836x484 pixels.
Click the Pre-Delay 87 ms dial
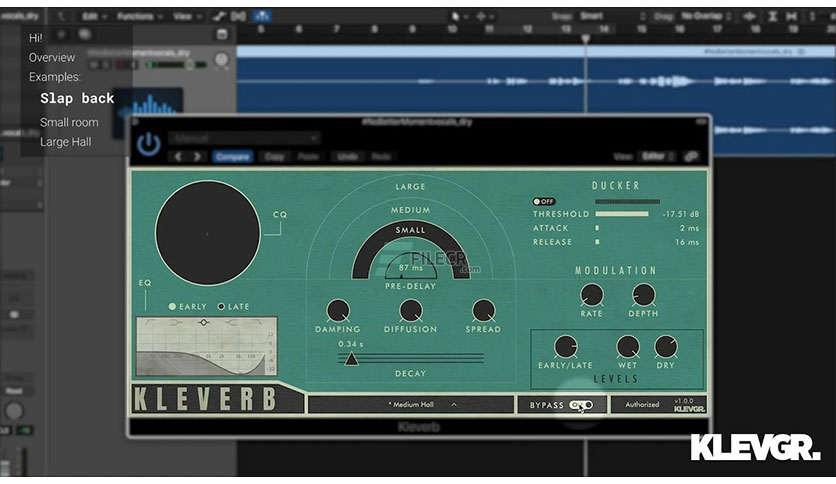click(411, 265)
